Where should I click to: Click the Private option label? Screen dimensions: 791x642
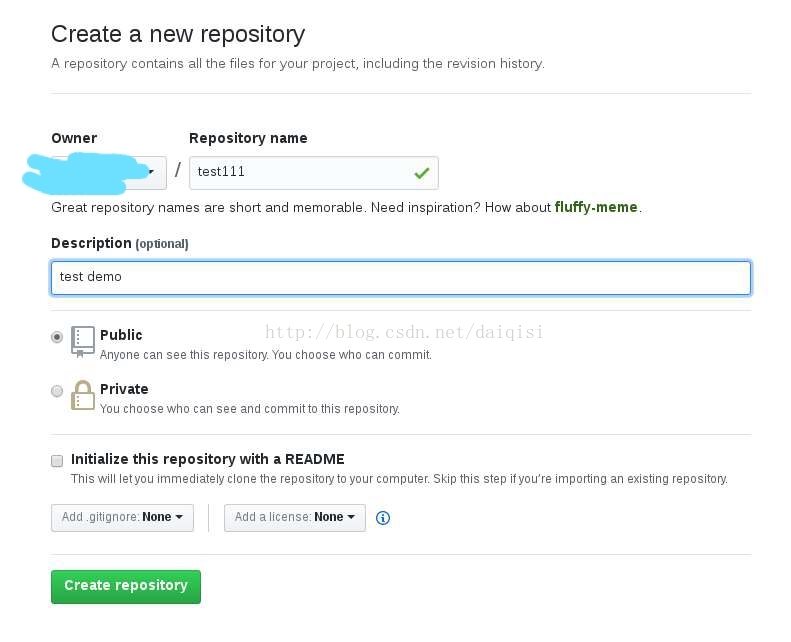tap(124, 389)
